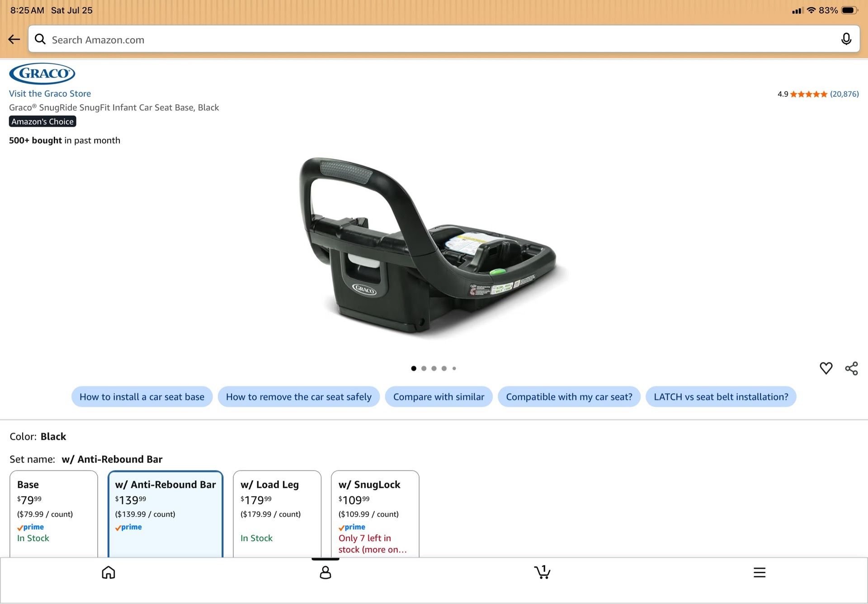Tap 'LATCH vs seat belt installation?' chip
Viewport: 868px width, 604px height.
click(721, 397)
